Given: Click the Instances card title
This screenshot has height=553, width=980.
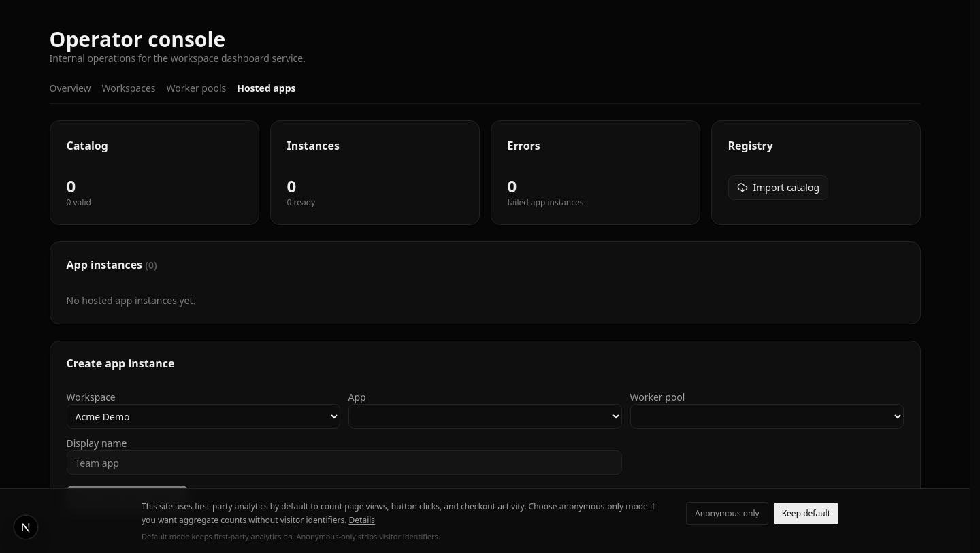Looking at the screenshot, I should 313,146.
